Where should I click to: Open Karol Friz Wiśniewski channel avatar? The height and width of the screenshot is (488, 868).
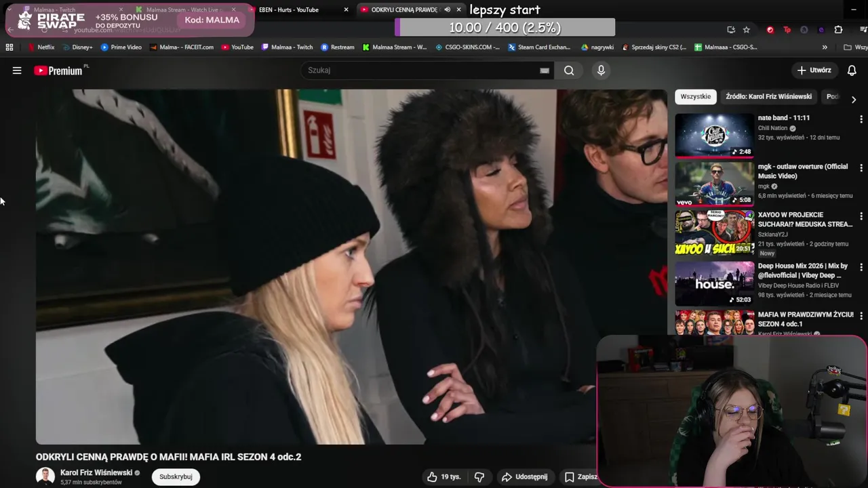[45, 476]
